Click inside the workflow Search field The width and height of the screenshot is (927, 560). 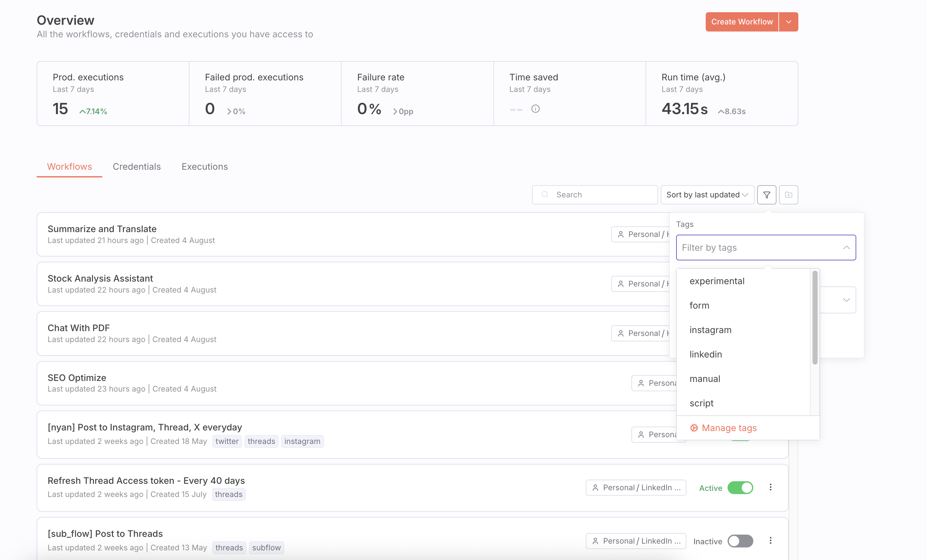[x=594, y=194]
